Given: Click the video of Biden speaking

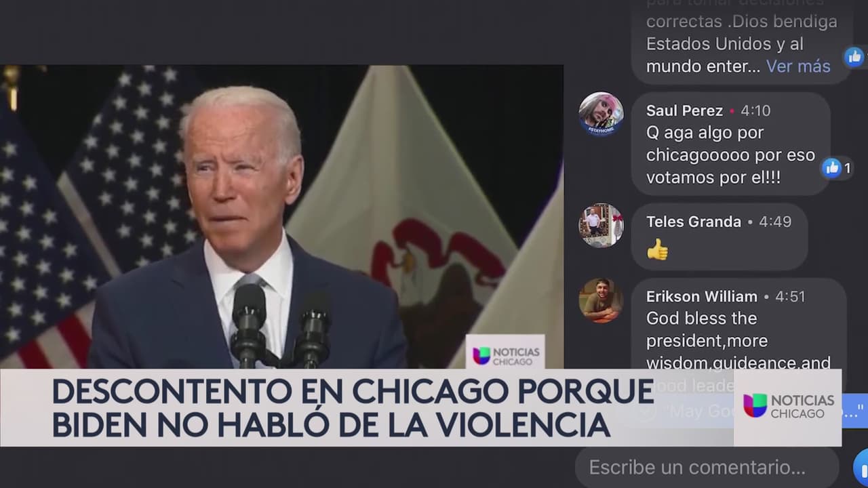Looking at the screenshot, I should (x=281, y=217).
